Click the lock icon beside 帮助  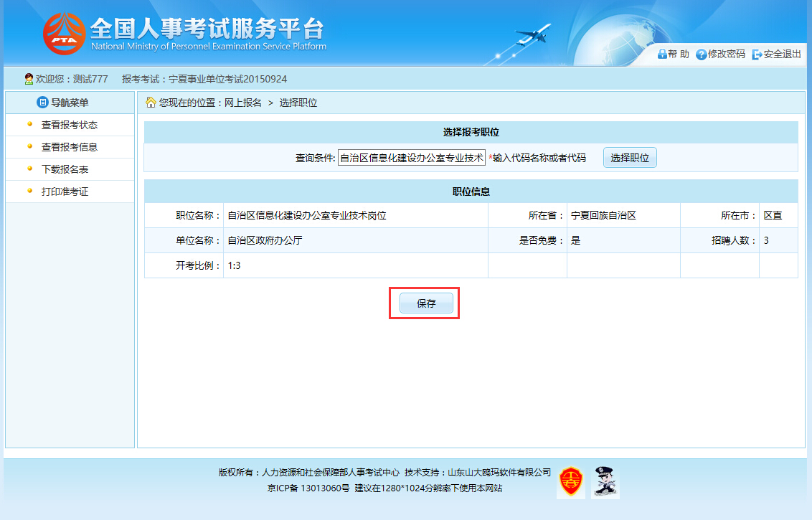(662, 55)
